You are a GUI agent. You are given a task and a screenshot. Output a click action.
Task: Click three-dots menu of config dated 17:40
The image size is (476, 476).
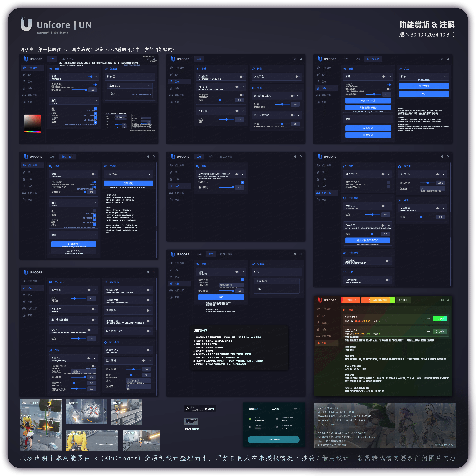[429, 319]
